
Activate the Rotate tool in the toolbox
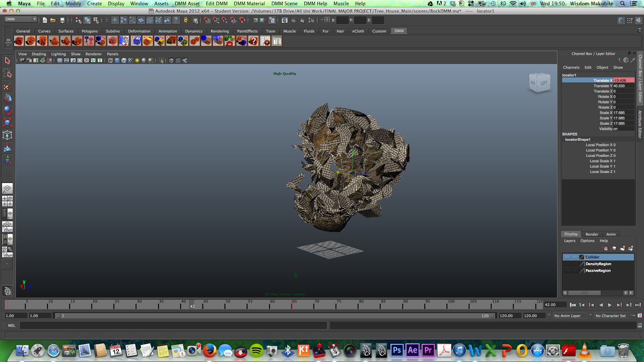pyautogui.click(x=7, y=110)
